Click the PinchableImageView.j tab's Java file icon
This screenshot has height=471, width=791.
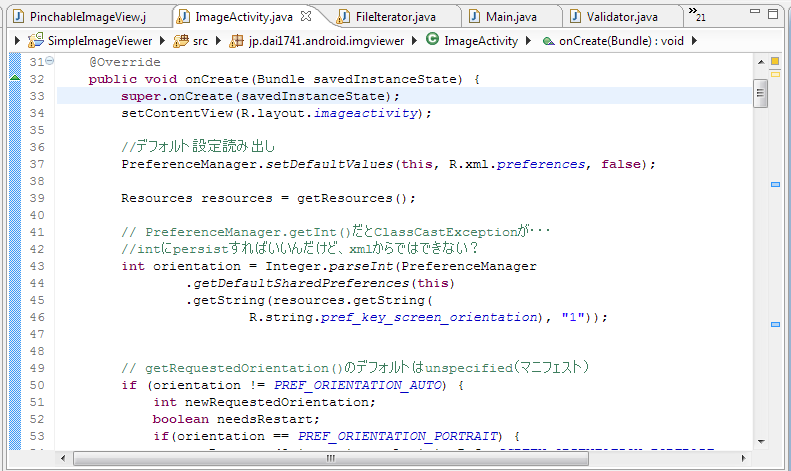(x=19, y=17)
